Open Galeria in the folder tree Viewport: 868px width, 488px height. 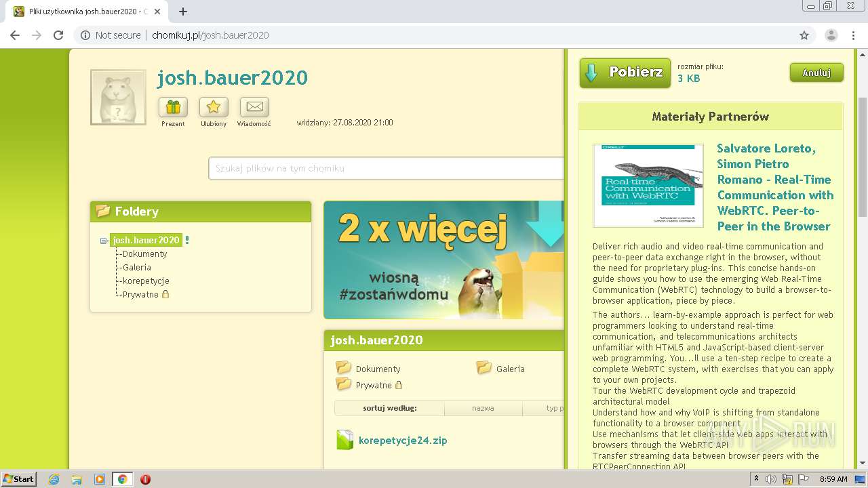point(137,267)
